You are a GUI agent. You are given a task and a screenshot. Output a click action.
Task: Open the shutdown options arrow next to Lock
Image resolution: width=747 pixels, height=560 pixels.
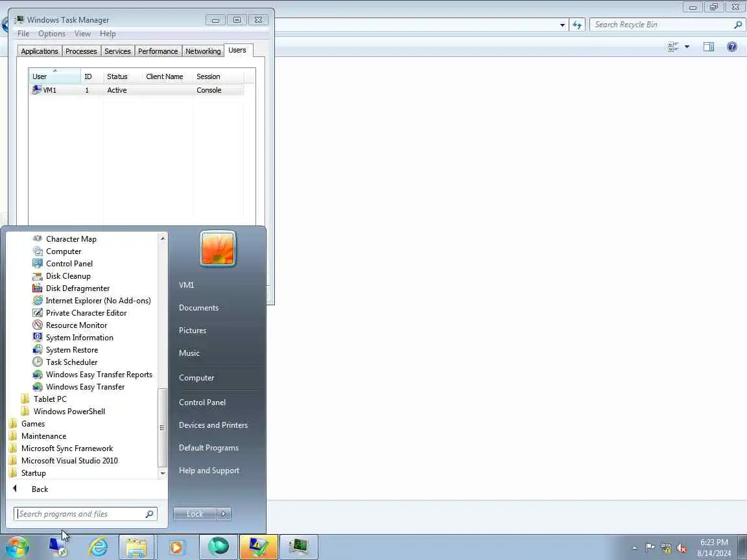224,514
